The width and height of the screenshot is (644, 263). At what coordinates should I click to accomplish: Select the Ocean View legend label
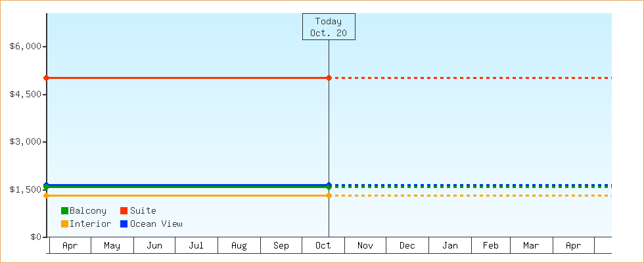[x=156, y=224]
